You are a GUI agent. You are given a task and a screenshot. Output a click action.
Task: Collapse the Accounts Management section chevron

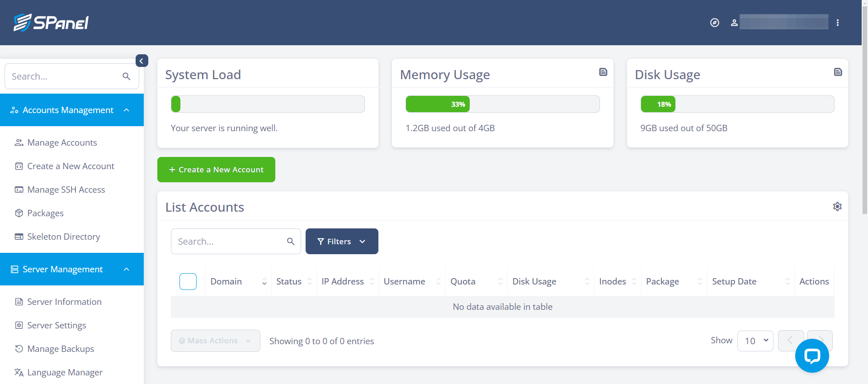click(127, 110)
